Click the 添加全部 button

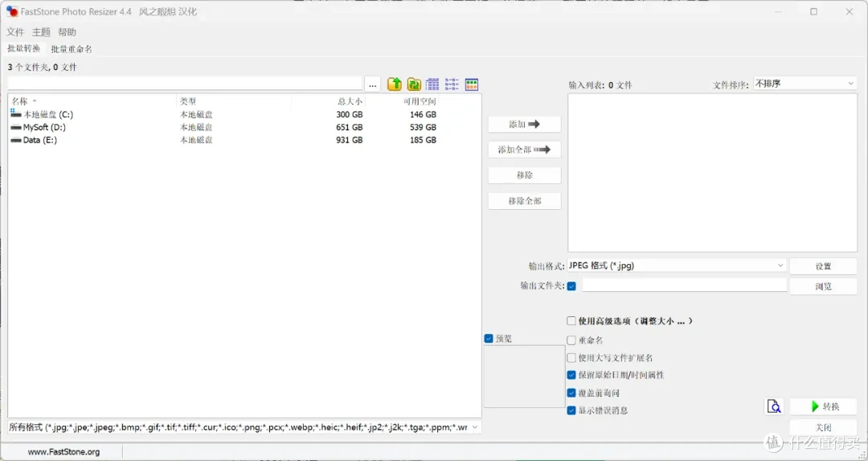[524, 150]
